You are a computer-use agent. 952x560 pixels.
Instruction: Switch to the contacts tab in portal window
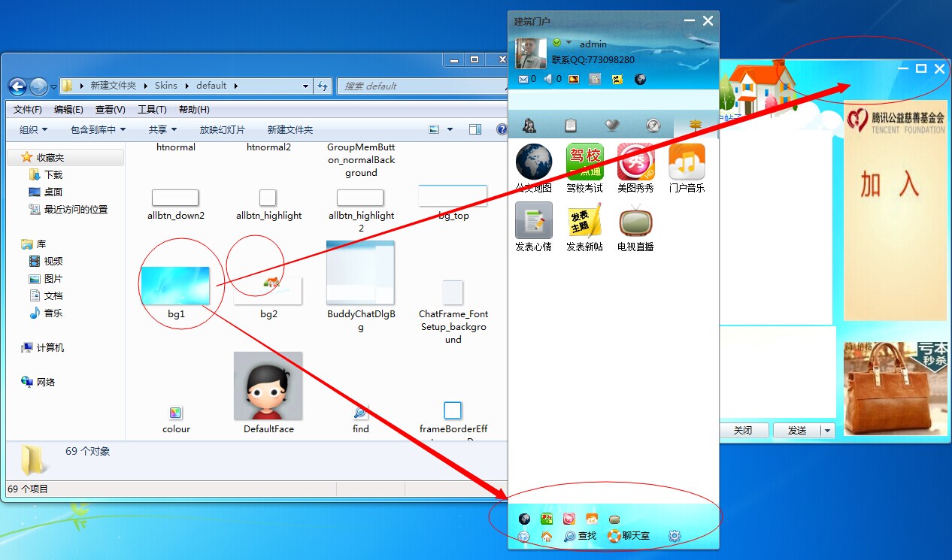point(529,126)
